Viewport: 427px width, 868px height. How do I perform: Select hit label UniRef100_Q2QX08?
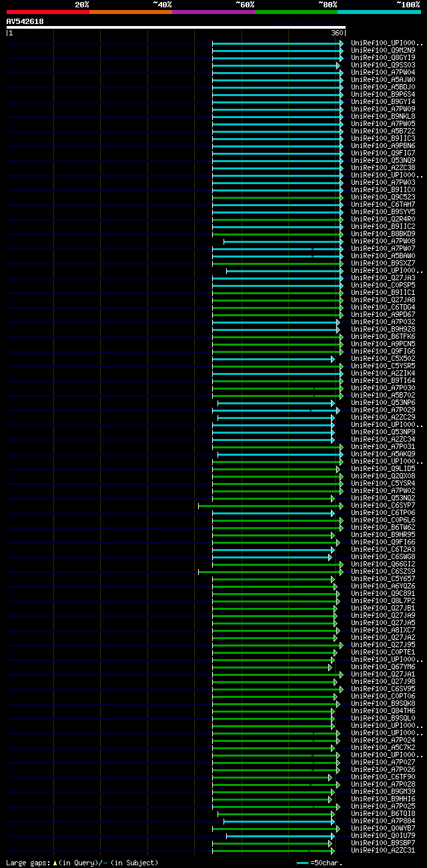383,476
